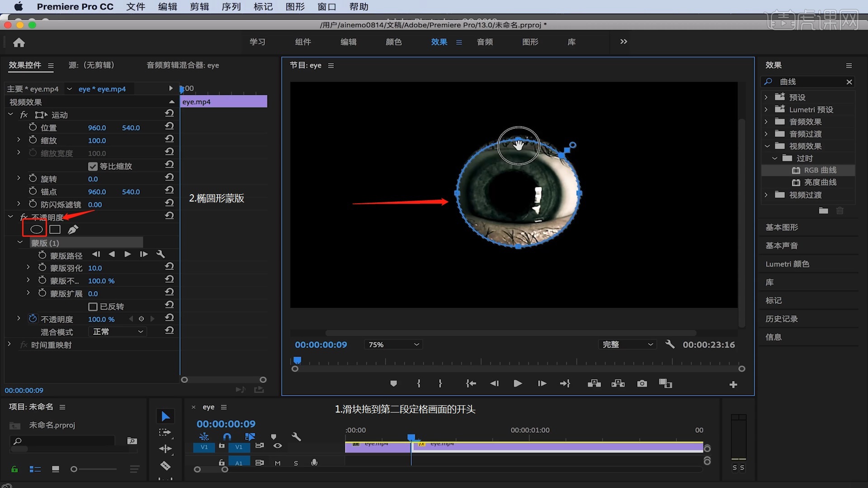Open the audio clip mixer tab

point(183,65)
